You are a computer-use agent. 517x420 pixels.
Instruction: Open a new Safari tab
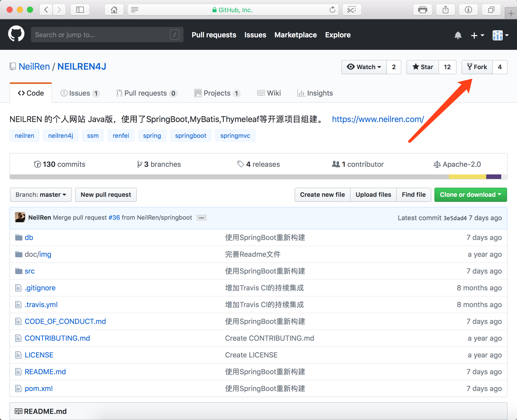point(511,13)
